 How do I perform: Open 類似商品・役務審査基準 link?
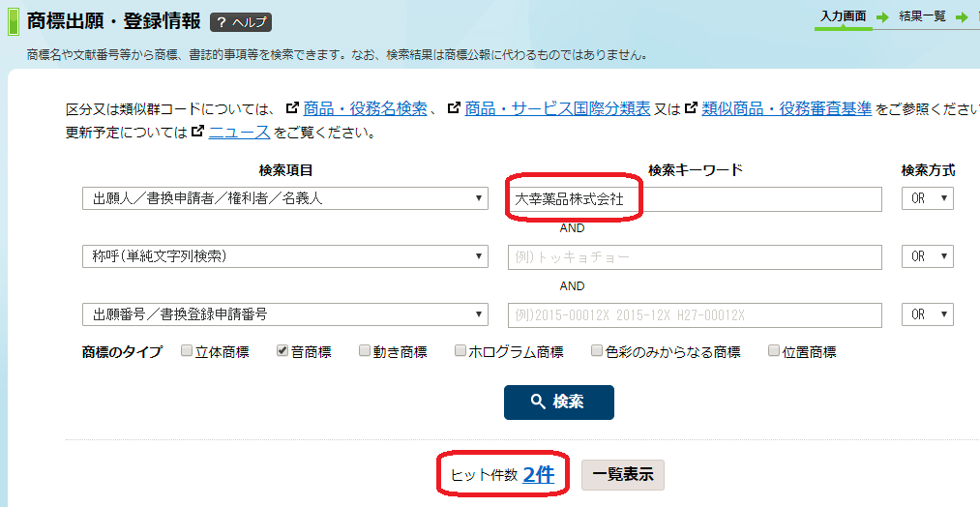point(787,108)
